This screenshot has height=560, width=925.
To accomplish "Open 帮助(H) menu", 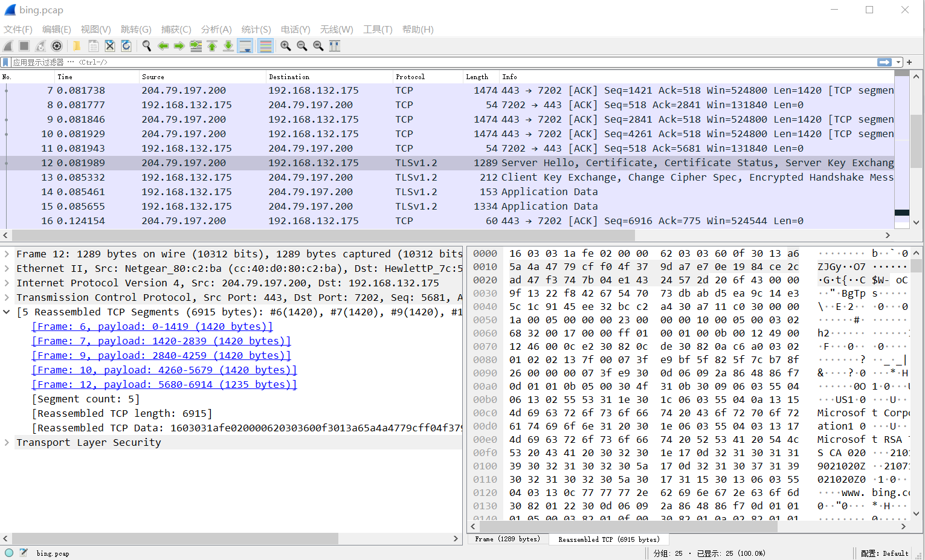I will pos(418,30).
